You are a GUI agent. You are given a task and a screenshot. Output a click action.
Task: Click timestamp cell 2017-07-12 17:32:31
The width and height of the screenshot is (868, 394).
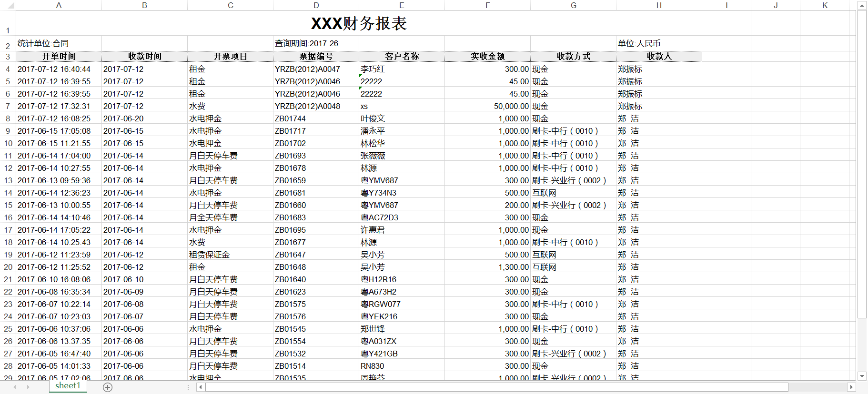point(59,106)
